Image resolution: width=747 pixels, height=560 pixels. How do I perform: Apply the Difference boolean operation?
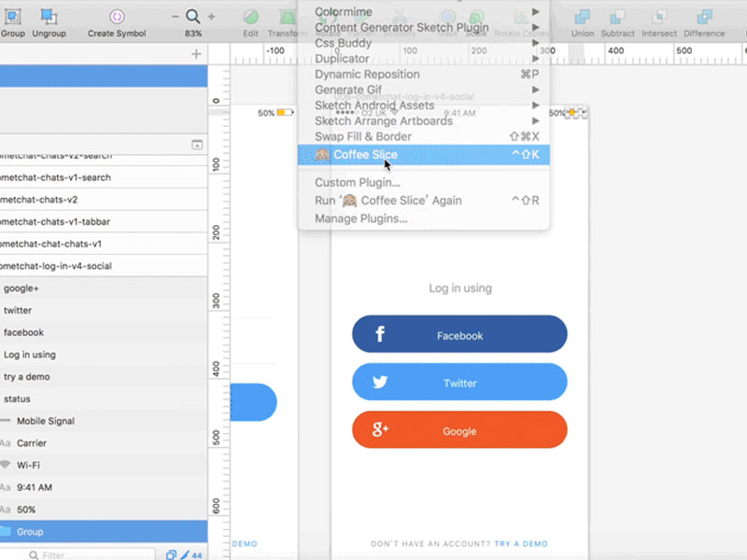704,17
